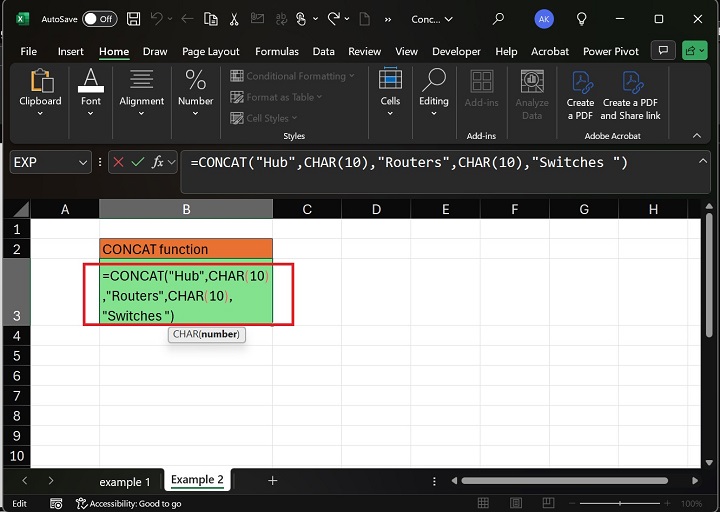Open the Comments pane icon
The image size is (720, 512).
coord(661,51)
